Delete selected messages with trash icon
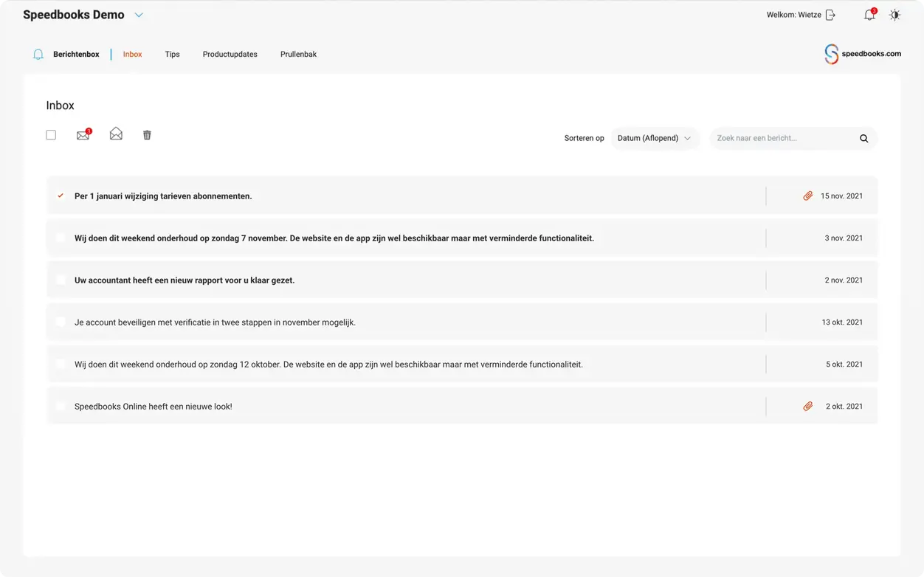This screenshot has width=924, height=577. [x=147, y=135]
